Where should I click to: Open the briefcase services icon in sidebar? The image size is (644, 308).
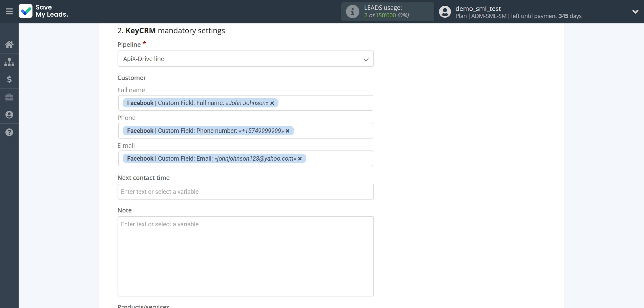(x=9, y=97)
